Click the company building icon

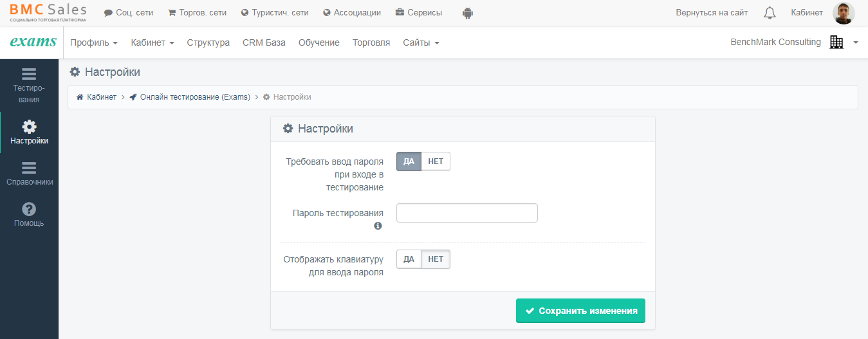pos(836,42)
